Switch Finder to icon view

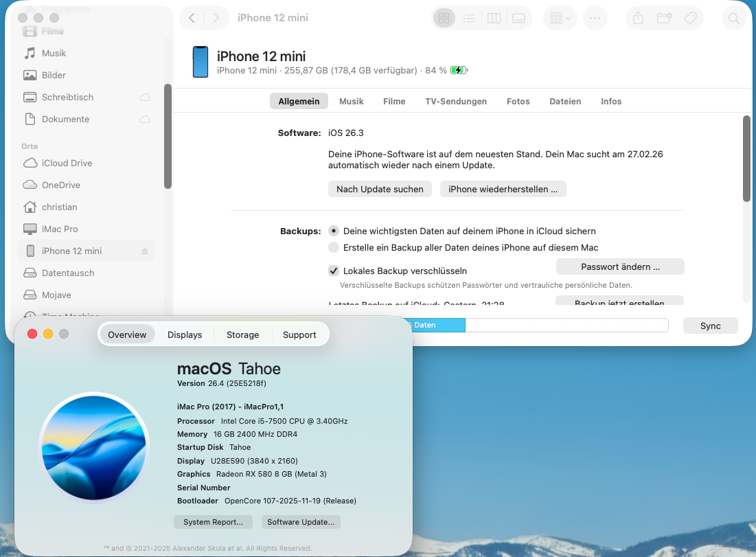coord(444,19)
